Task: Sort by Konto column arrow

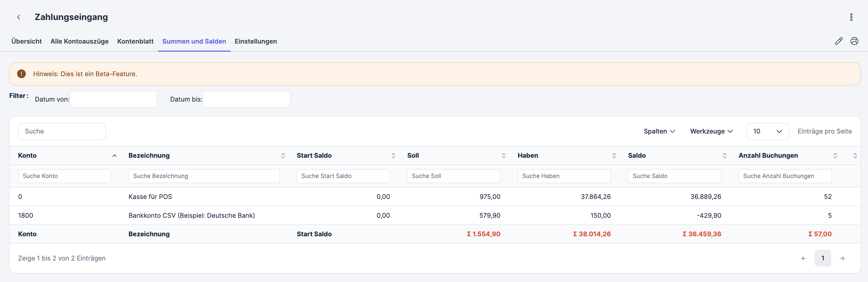Action: pos(115,156)
